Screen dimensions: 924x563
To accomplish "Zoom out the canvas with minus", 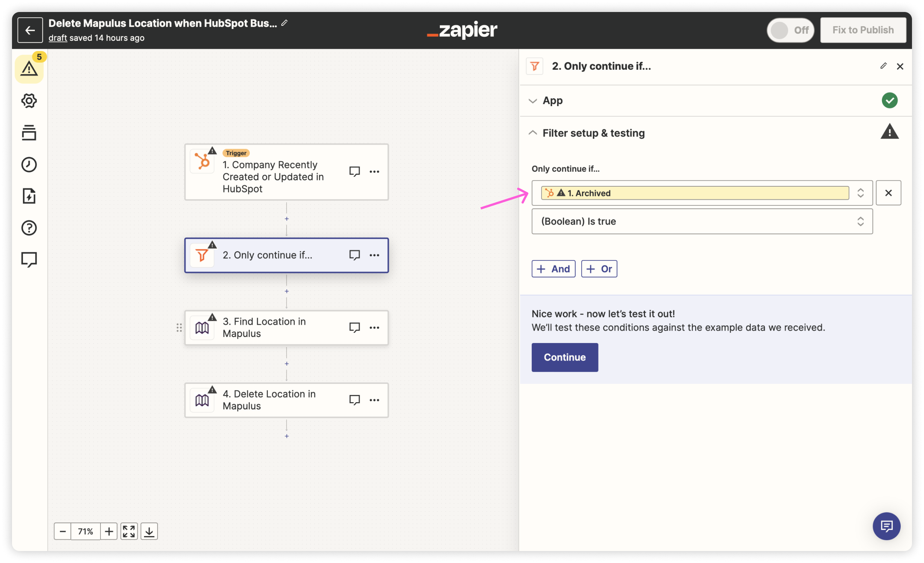I will (x=63, y=531).
